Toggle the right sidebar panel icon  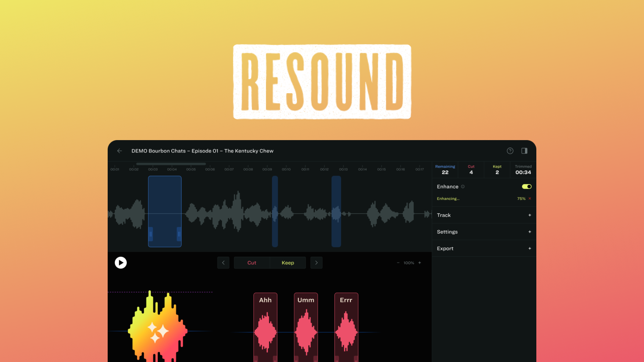[x=524, y=151]
